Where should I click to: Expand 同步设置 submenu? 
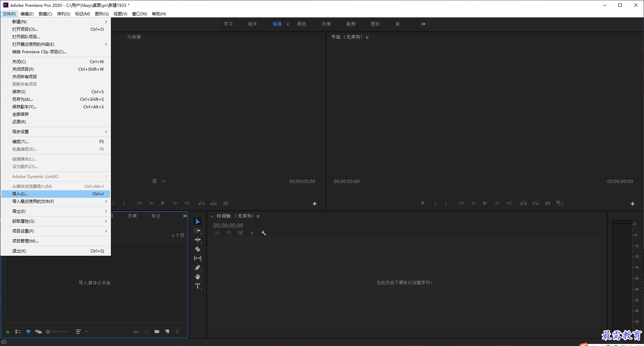click(x=56, y=132)
